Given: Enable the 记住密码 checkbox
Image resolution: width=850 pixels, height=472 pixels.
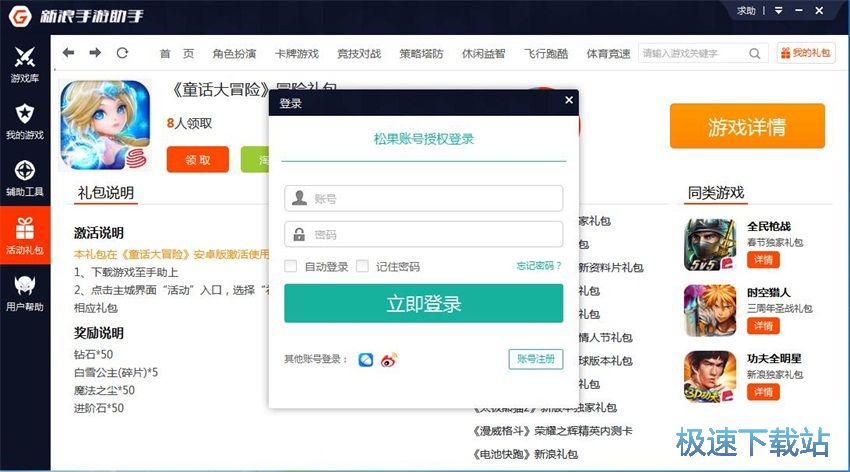Looking at the screenshot, I should click(363, 266).
